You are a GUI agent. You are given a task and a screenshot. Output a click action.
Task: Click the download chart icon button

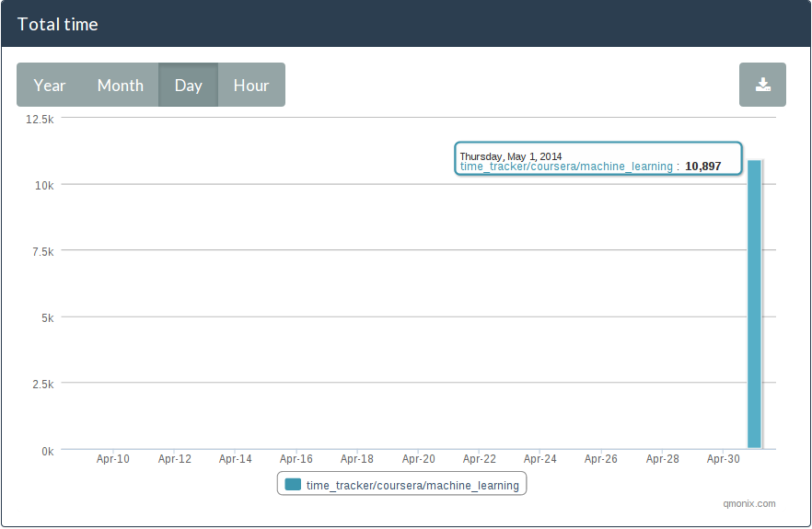(762, 85)
